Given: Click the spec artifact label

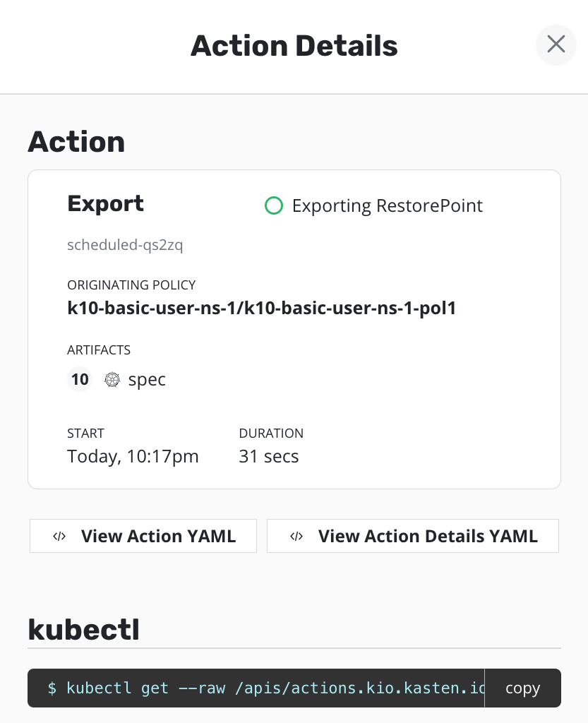Looking at the screenshot, I should click(x=147, y=380).
